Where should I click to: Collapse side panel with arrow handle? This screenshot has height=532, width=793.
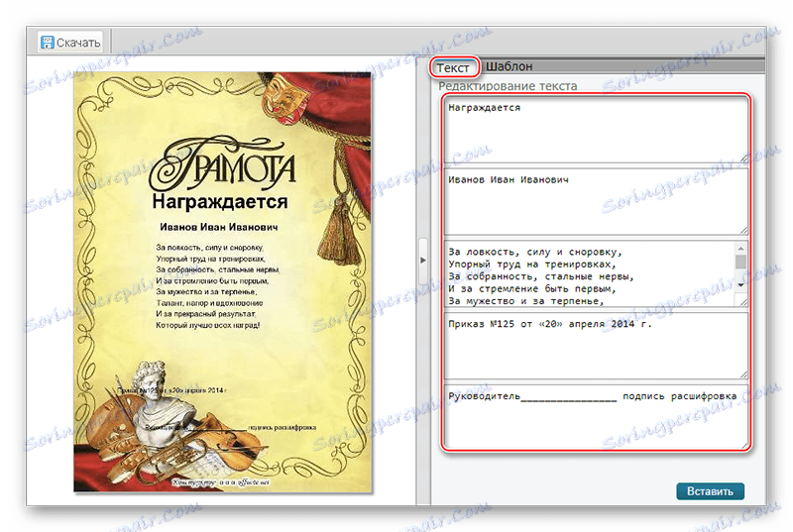pyautogui.click(x=423, y=261)
